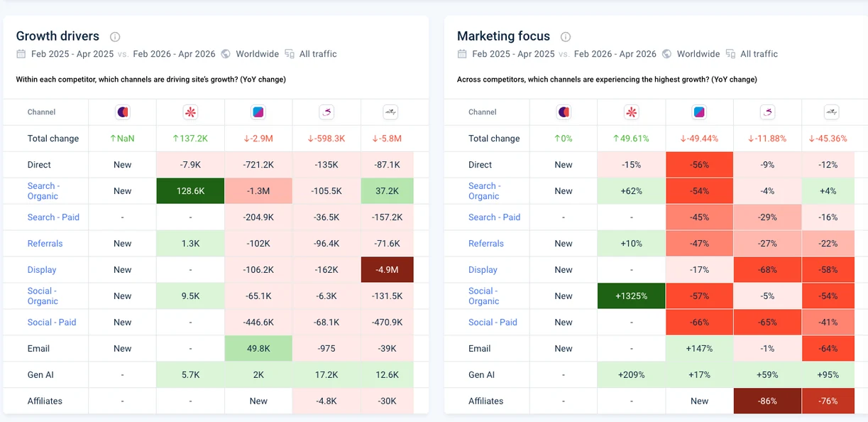This screenshot has width=868, height=422.
Task: Select the +1325% Social - Organic cell
Action: [632, 296]
